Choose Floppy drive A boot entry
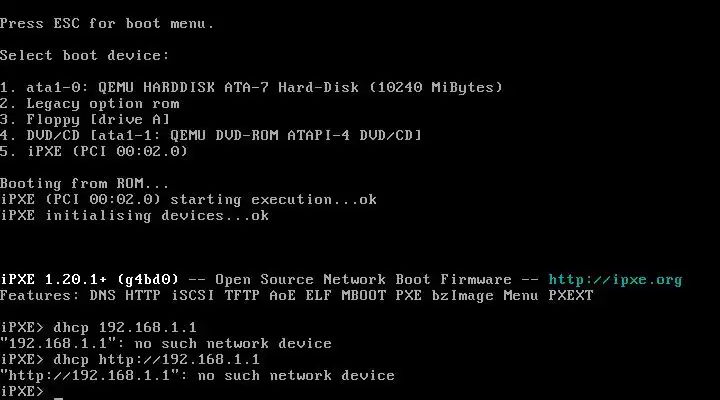The image size is (720, 400). (x=85, y=119)
